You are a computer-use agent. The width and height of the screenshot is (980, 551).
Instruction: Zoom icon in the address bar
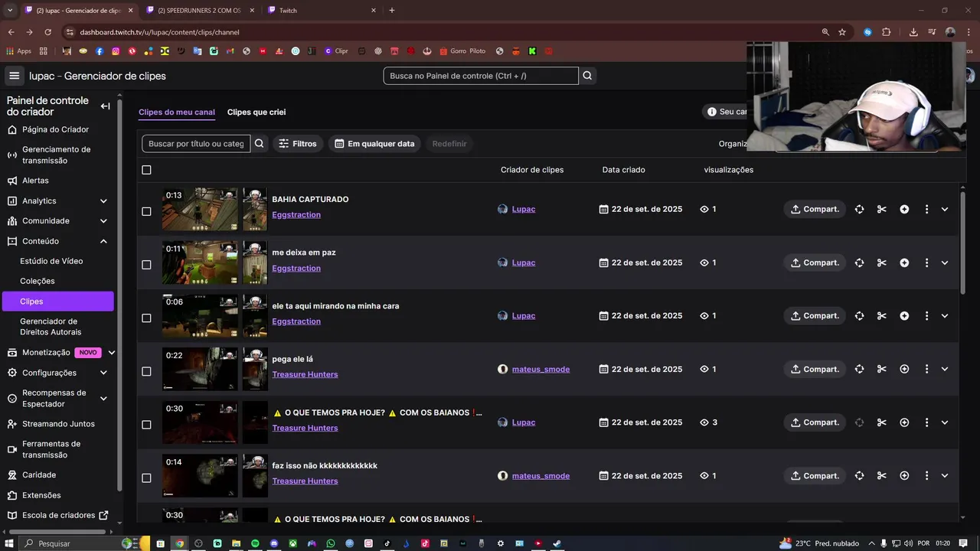(825, 32)
